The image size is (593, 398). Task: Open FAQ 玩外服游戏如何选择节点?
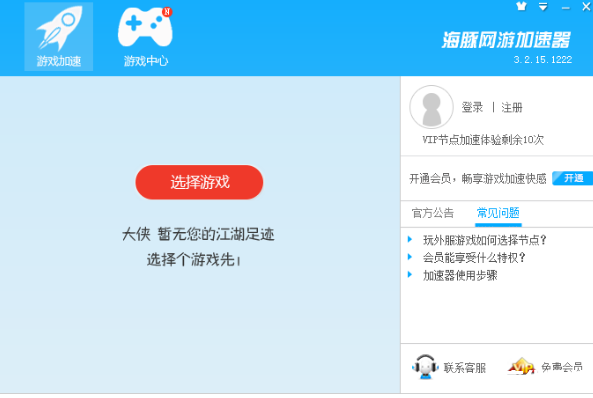pos(485,240)
